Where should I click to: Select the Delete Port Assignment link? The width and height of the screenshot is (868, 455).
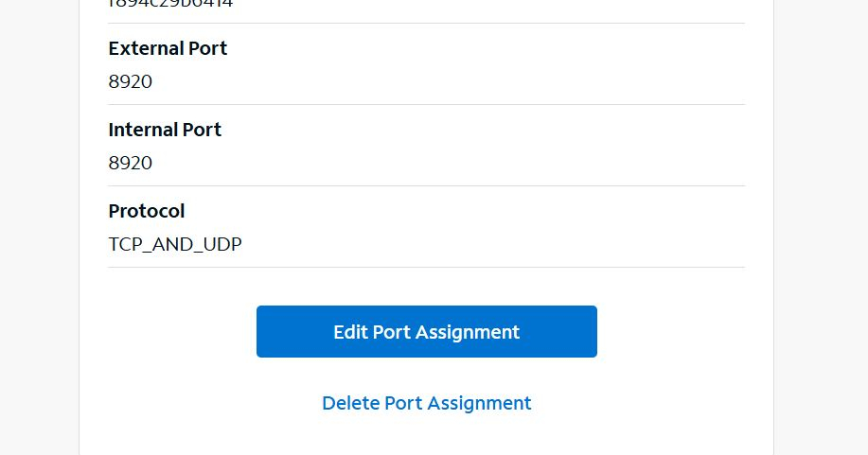tap(426, 403)
